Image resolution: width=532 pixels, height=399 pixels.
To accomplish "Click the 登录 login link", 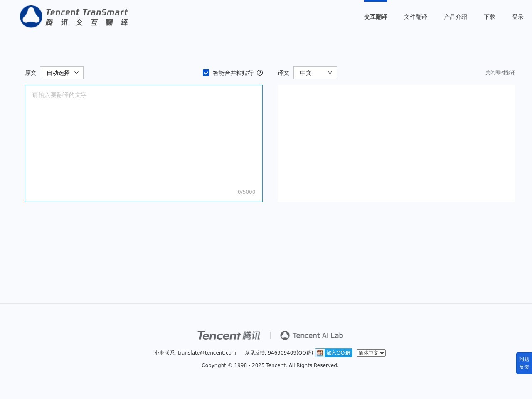I will tap(517, 17).
